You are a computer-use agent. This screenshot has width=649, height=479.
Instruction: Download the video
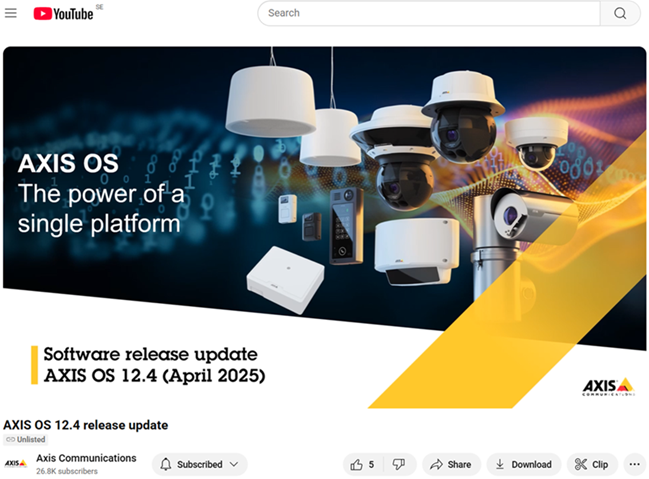tap(524, 465)
